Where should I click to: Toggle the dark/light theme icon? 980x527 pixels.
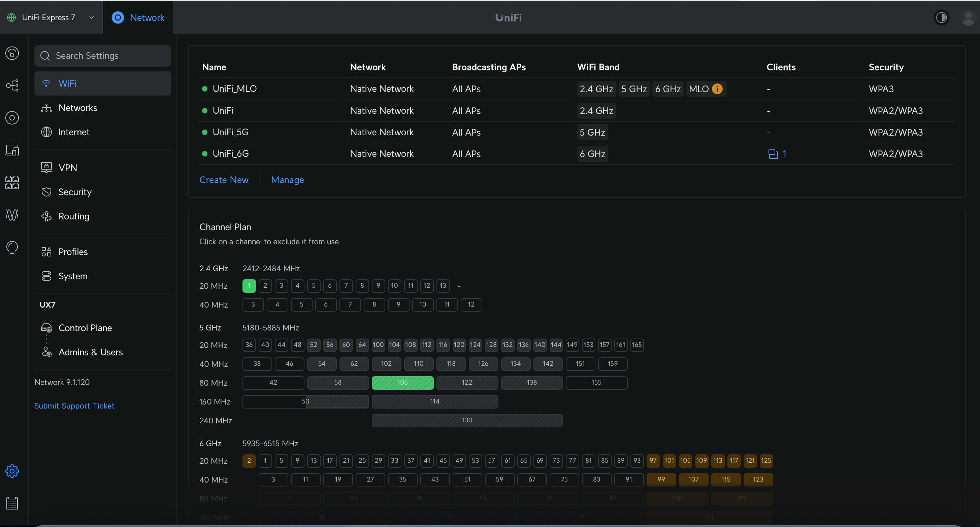pos(942,17)
